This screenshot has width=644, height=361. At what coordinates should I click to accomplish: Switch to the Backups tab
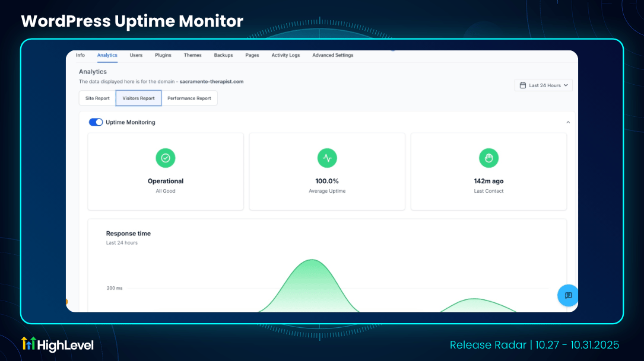point(223,55)
